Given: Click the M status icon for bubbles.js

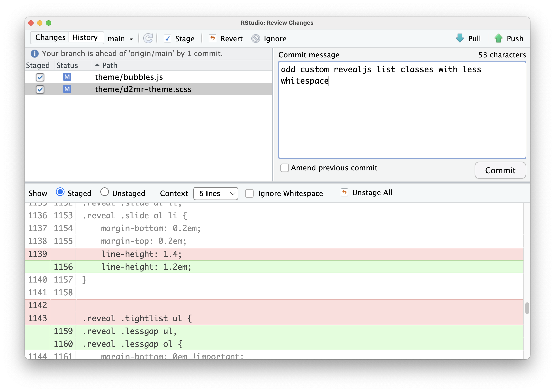Looking at the screenshot, I should point(67,77).
